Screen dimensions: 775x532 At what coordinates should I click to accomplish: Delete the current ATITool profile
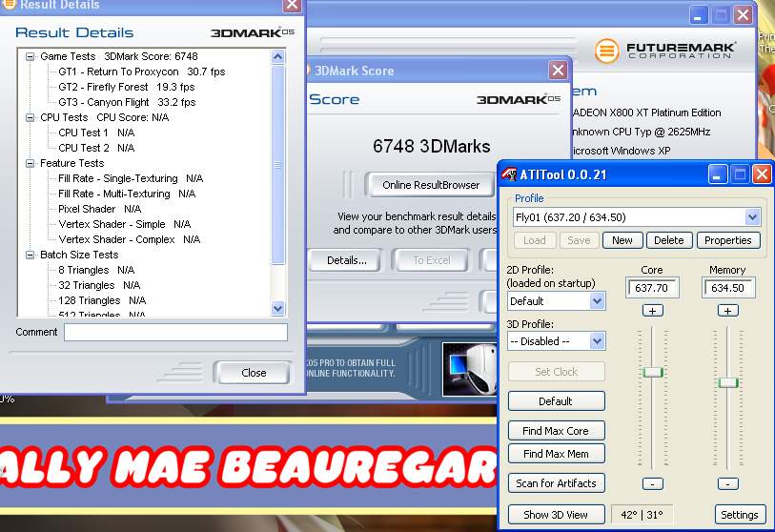click(669, 240)
